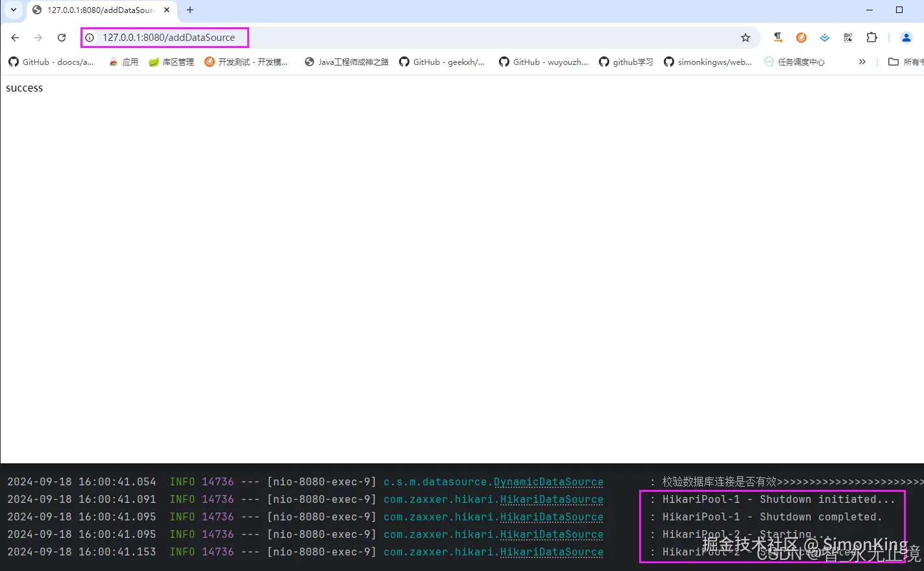Open the Chrome profile avatar

(906, 38)
